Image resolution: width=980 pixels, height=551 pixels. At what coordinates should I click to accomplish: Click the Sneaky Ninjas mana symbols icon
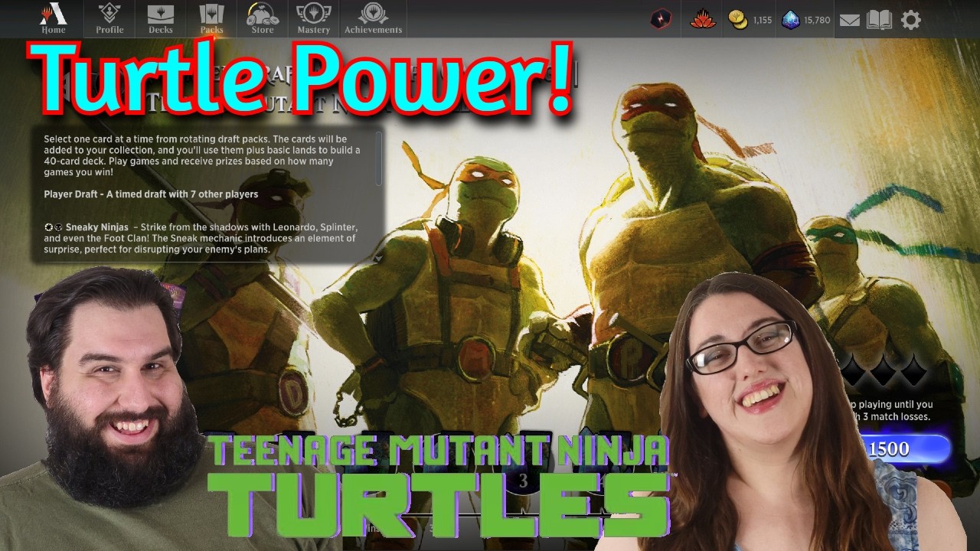click(x=52, y=227)
